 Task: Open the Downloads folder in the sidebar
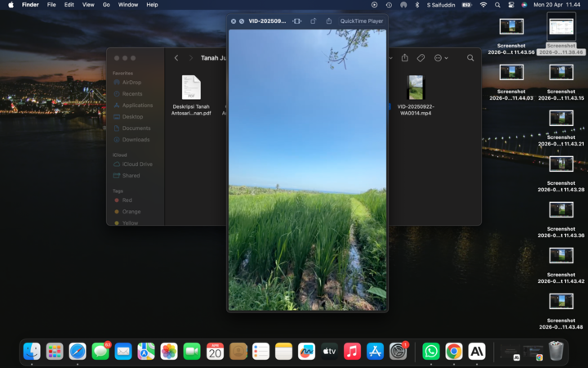click(x=136, y=140)
